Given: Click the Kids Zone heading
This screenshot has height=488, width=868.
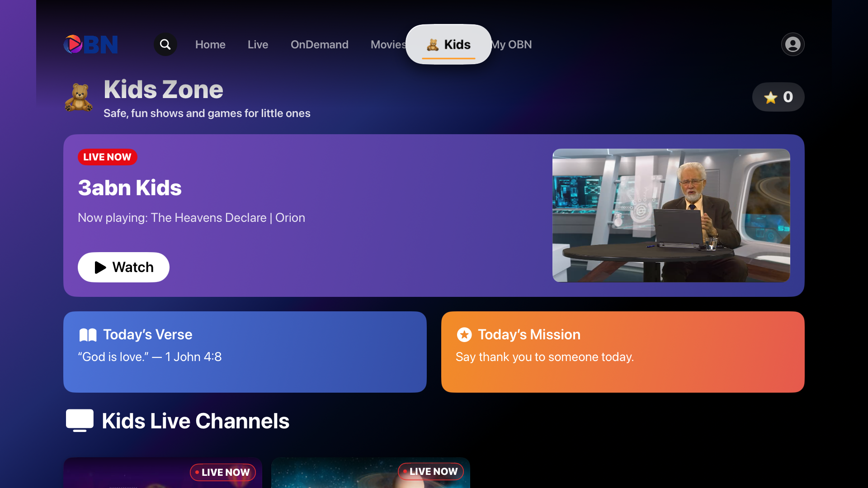Looking at the screenshot, I should coord(163,89).
